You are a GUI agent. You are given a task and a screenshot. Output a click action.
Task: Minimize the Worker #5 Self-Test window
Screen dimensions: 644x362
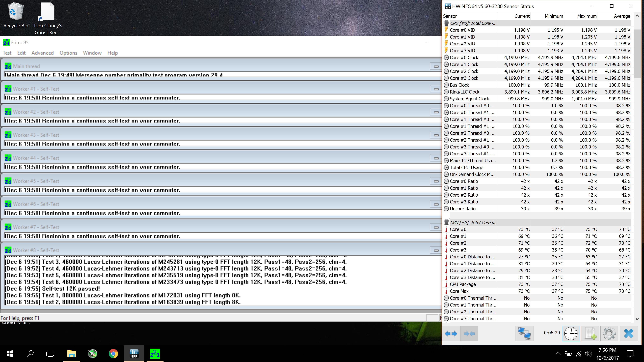[436, 181]
